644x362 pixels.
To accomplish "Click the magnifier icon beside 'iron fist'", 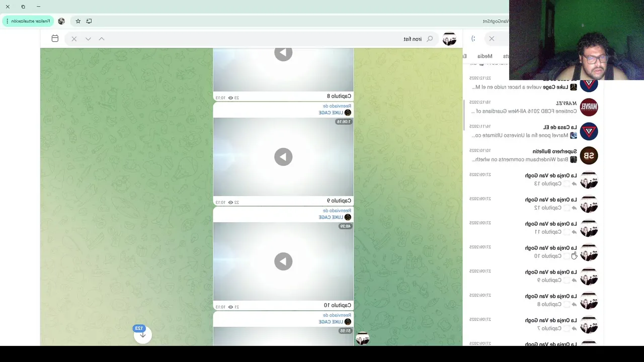I will coord(430,39).
